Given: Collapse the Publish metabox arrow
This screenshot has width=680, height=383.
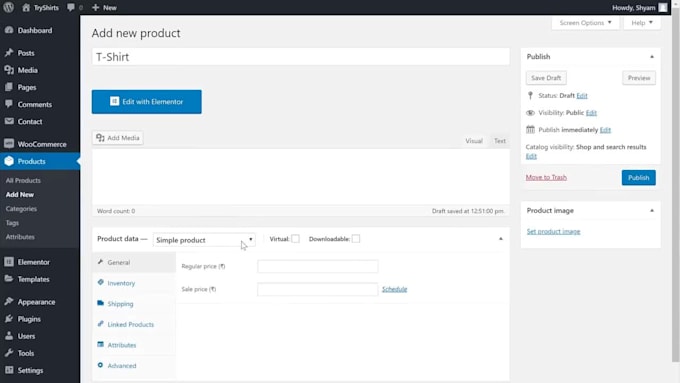Looking at the screenshot, I should tap(652, 57).
